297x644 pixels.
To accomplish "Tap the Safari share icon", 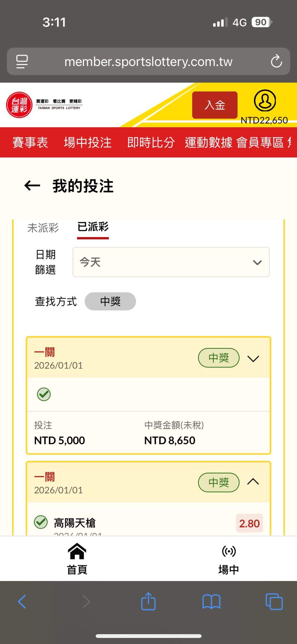I will 148,601.
